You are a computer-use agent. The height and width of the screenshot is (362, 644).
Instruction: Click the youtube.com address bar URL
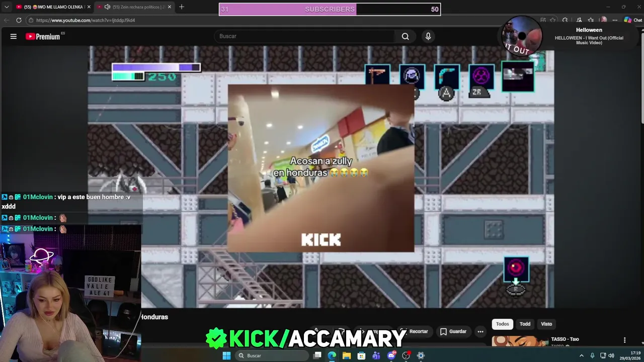coord(86,20)
